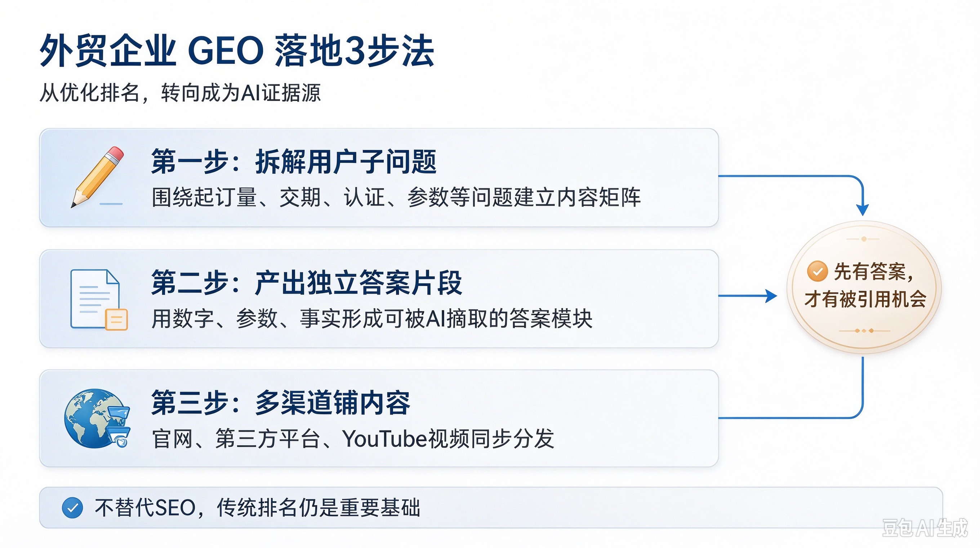The width and height of the screenshot is (980, 548).
Task: Click the small orange note badge on document icon
Action: pyautogui.click(x=116, y=319)
